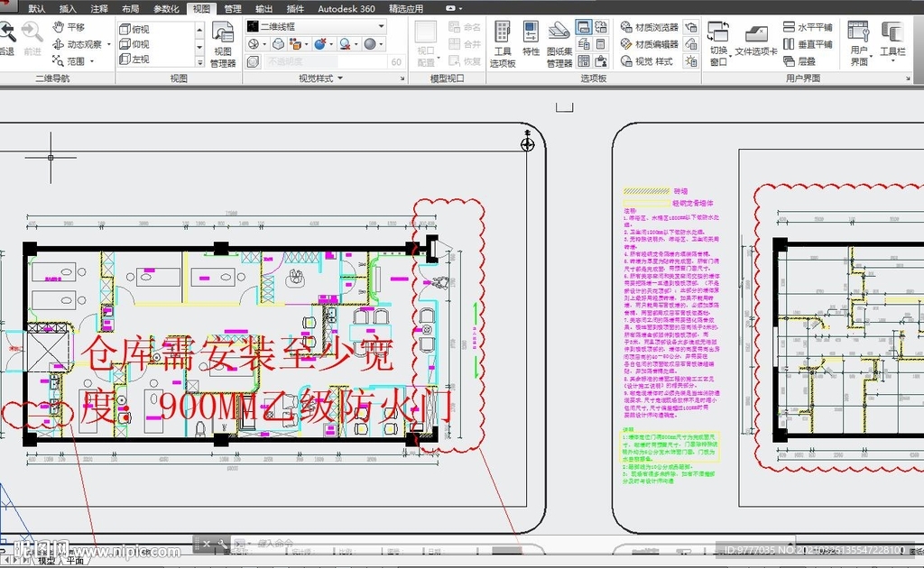This screenshot has width=924, height=568.
Task: Open the visual style dropdown (二维线框)
Action: coord(316,27)
